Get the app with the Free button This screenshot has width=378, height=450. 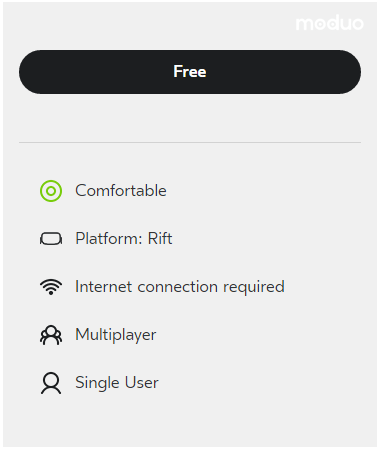click(190, 72)
